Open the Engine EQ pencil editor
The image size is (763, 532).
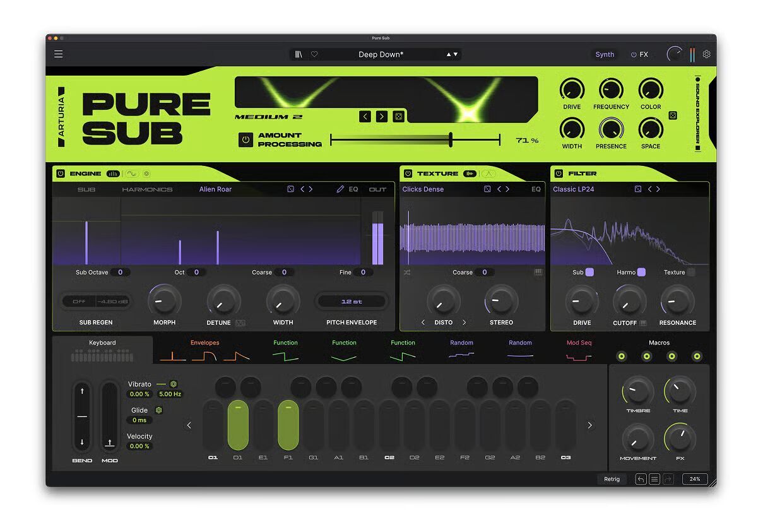(x=340, y=189)
